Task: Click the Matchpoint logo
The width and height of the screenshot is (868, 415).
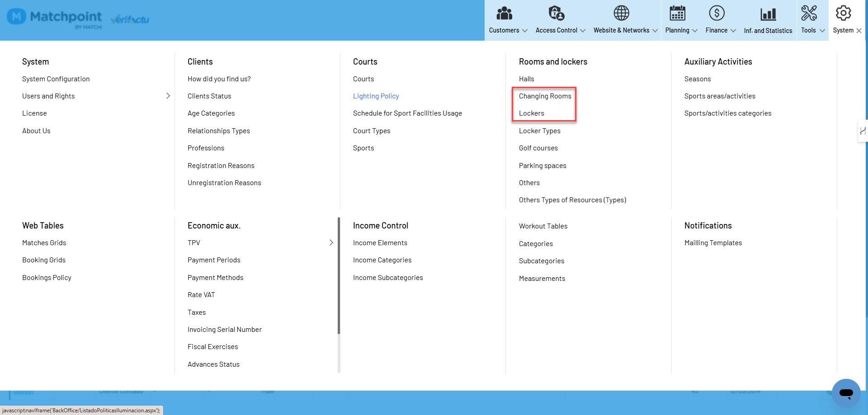Action: [54, 18]
